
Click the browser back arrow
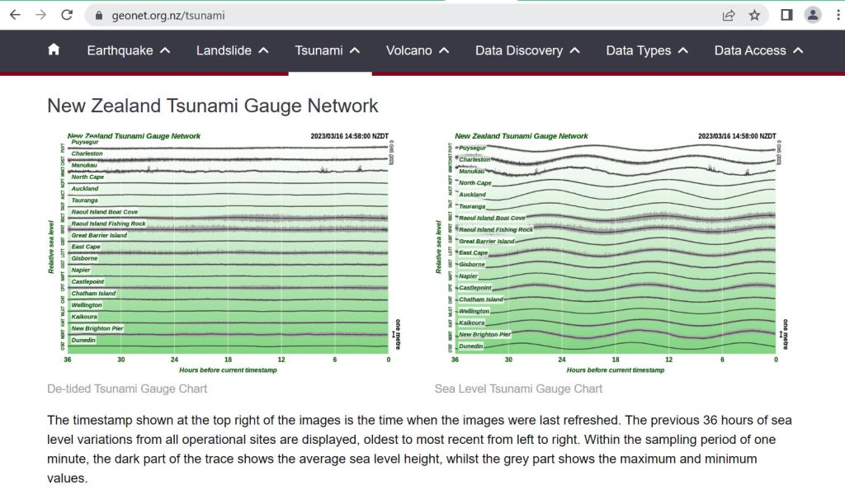pyautogui.click(x=15, y=15)
